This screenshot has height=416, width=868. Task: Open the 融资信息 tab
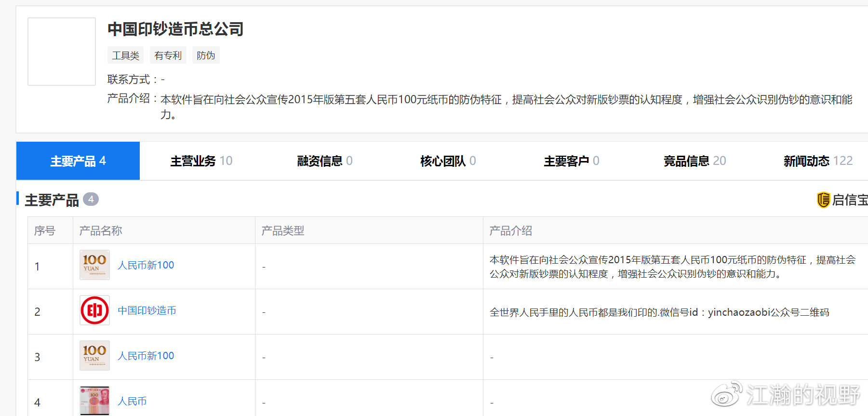tap(324, 161)
